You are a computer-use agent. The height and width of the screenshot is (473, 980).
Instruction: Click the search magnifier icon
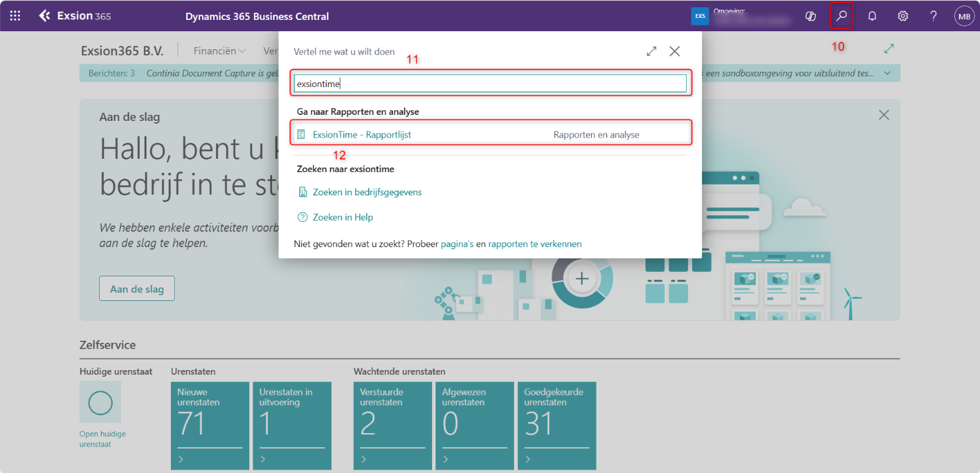[x=842, y=16]
